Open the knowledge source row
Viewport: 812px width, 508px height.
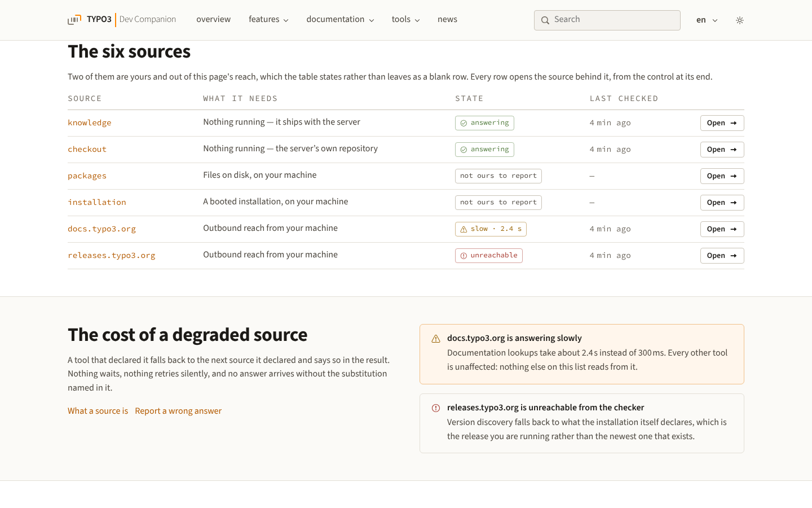pyautogui.click(x=722, y=123)
